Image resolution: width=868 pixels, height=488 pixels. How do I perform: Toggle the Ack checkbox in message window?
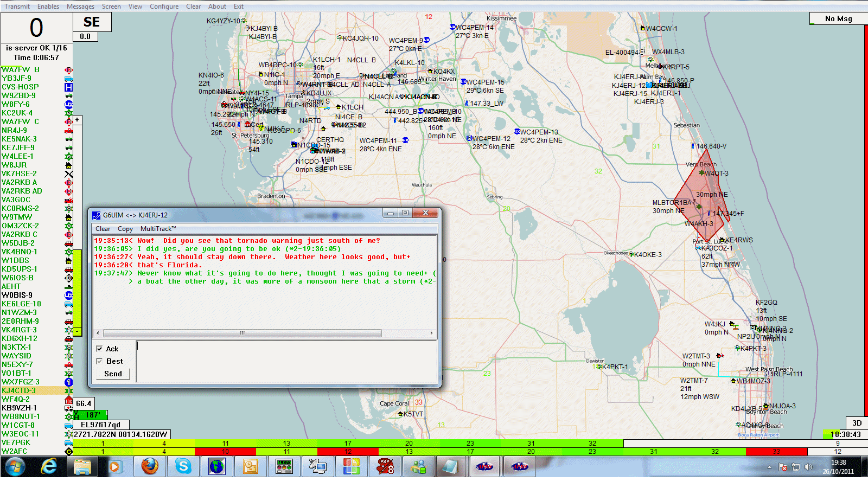tap(99, 349)
